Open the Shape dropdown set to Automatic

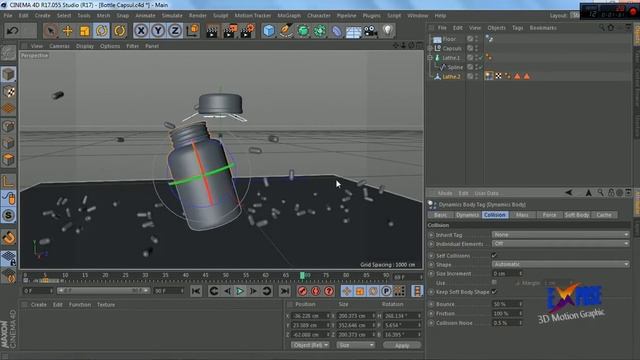(x=560, y=264)
